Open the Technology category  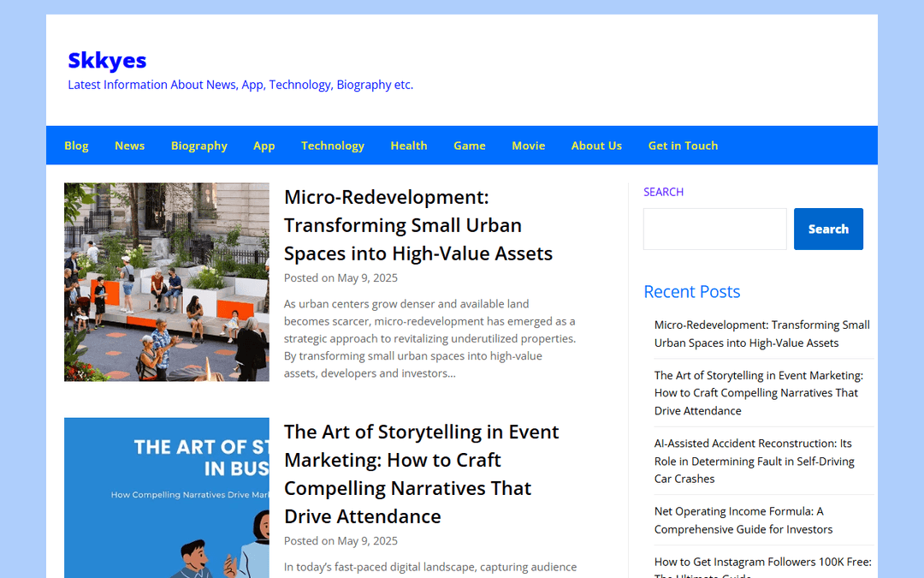point(332,146)
